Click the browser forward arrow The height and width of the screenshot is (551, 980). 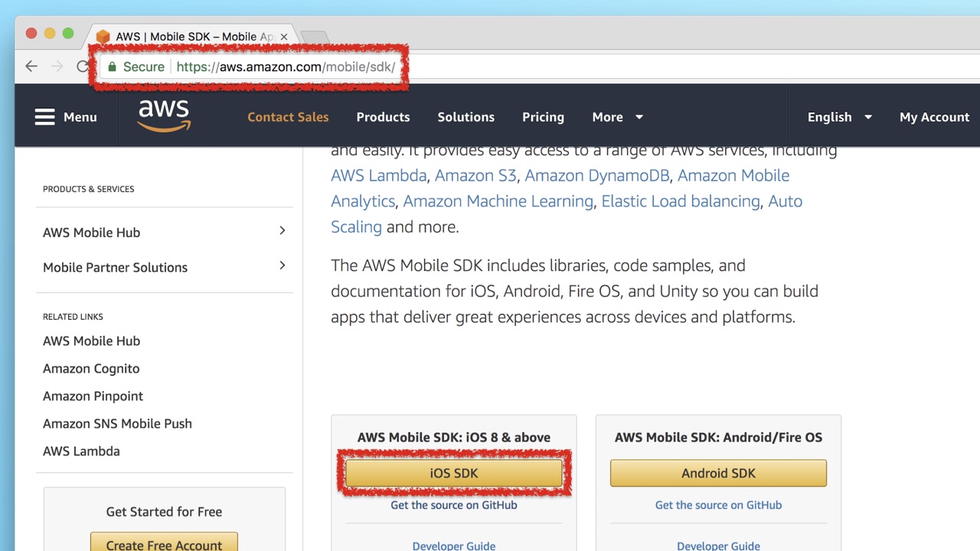[57, 67]
